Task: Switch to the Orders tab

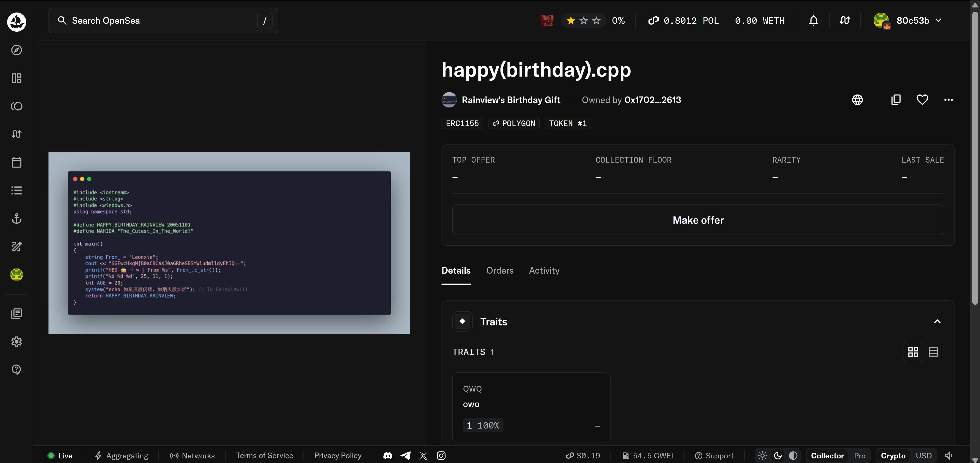Action: [499, 271]
